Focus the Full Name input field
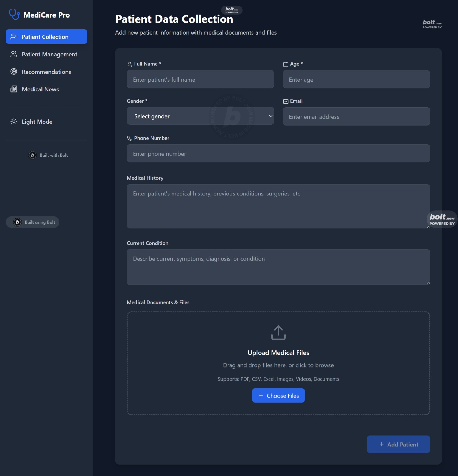458x476 pixels. point(200,79)
